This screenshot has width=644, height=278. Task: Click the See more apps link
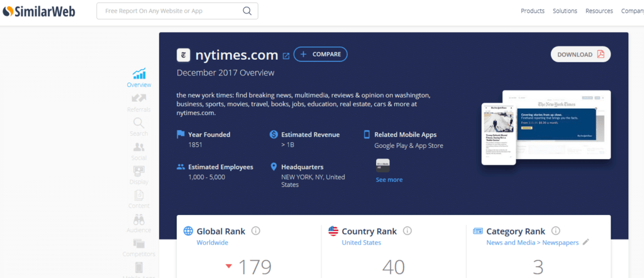point(389,179)
